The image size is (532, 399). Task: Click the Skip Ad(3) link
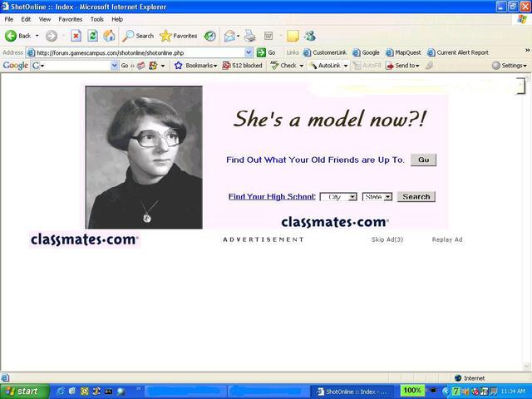click(387, 239)
